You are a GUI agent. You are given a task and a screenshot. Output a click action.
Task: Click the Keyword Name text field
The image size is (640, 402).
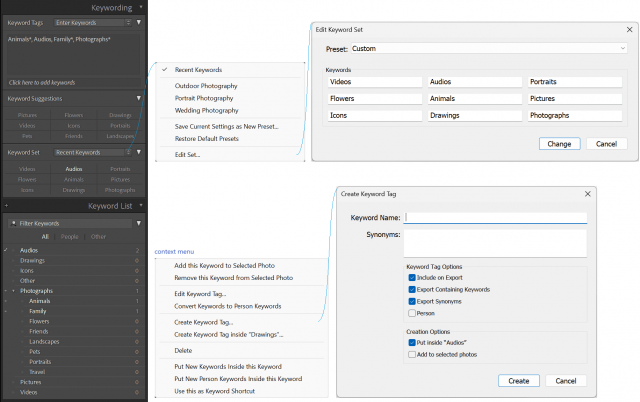496,216
